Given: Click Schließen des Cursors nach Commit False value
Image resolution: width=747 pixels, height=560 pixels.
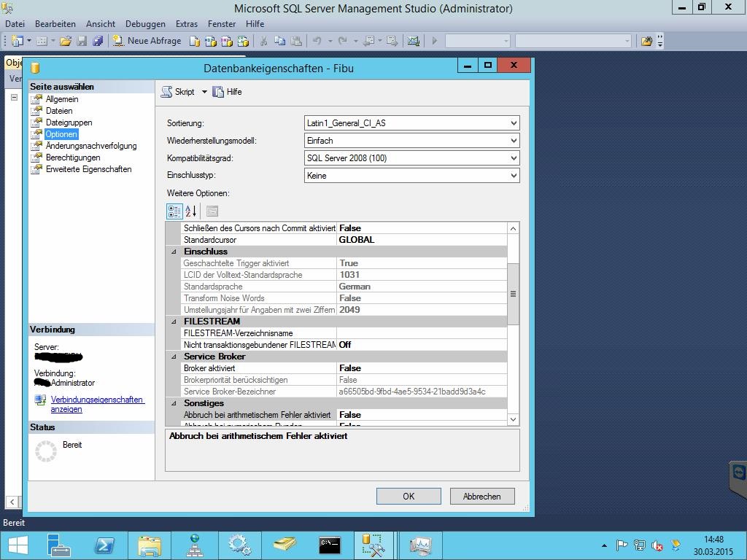Looking at the screenshot, I should point(422,228).
